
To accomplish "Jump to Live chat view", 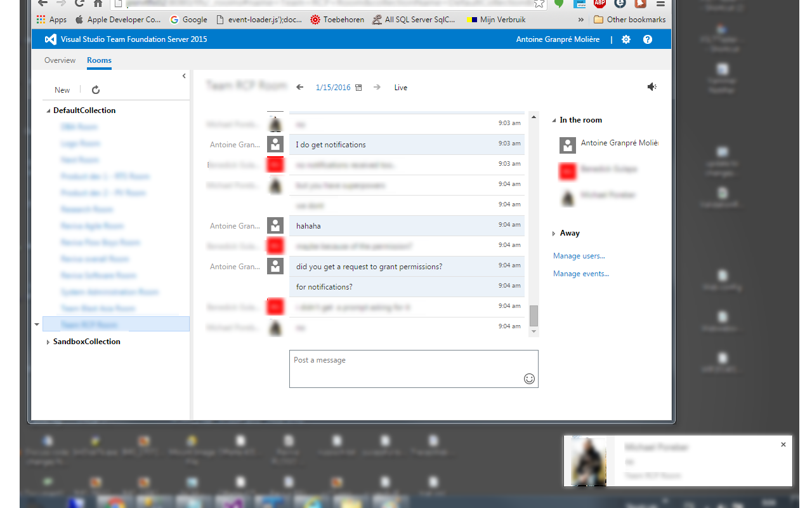I will point(400,88).
